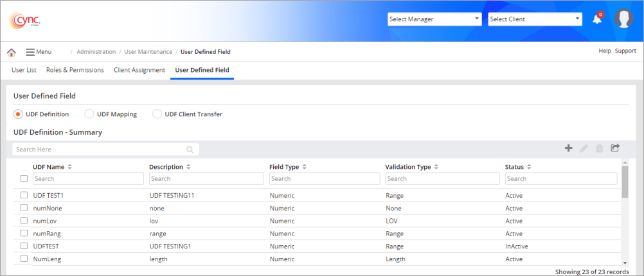The width and height of the screenshot is (644, 276).
Task: Click the home icon
Action: (12, 52)
